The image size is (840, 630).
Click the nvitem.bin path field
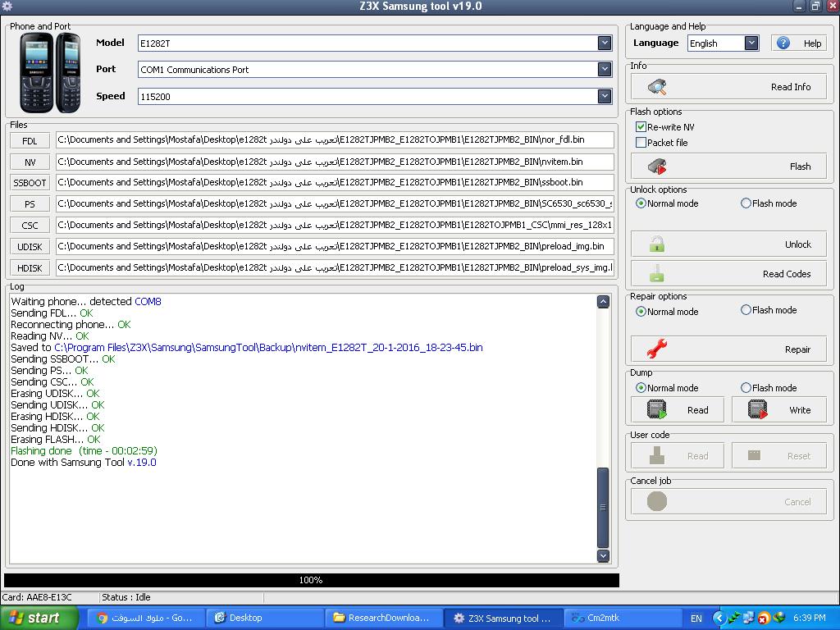tap(335, 162)
